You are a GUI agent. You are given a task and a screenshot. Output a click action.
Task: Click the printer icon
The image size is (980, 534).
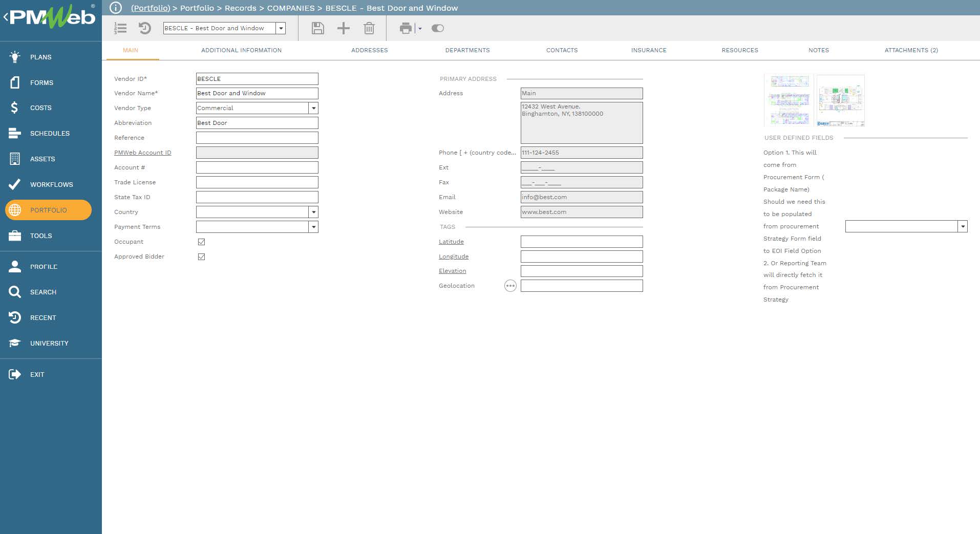tap(406, 28)
